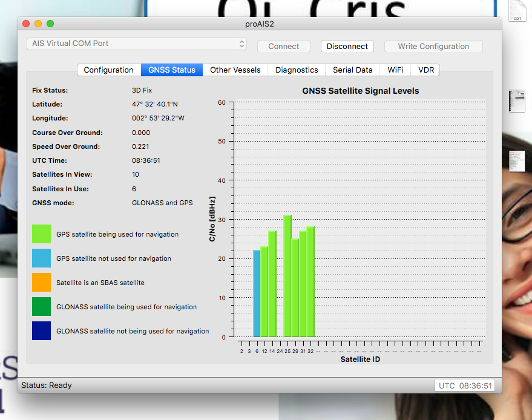532x420 pixels.
Task: Click the navy GLONASS not used swatch
Action: click(41, 331)
